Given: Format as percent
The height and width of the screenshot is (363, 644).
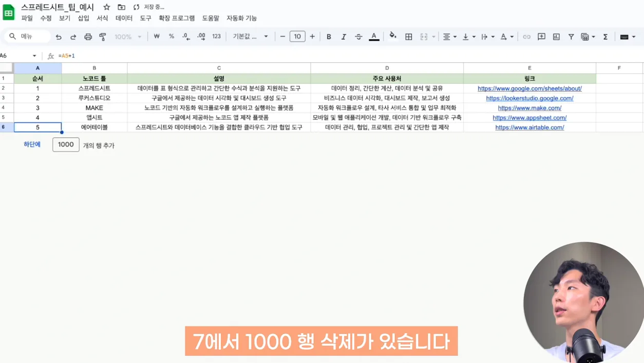Looking at the screenshot, I should 172,37.
